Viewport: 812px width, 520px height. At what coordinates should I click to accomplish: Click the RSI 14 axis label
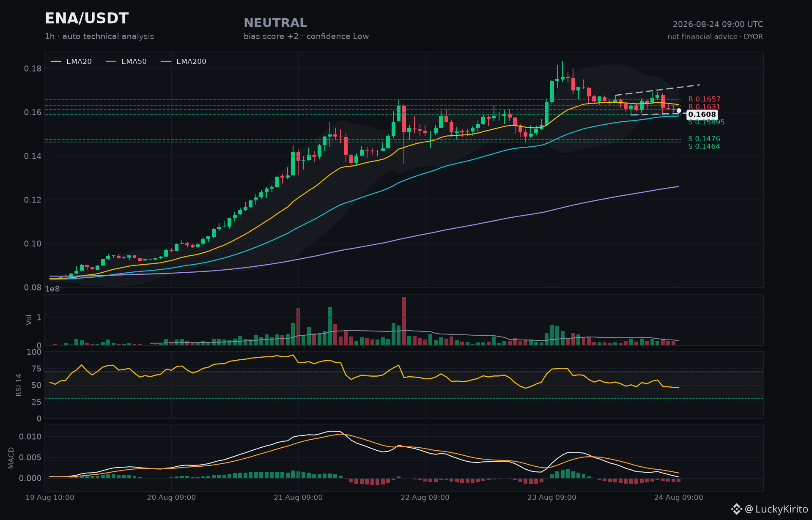point(19,385)
